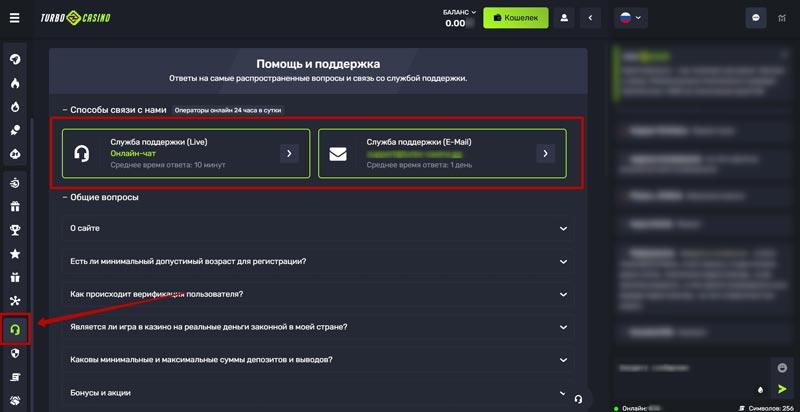The width and height of the screenshot is (800, 412).
Task: Open the fan-shaped asterisk sidebar icon
Action: (x=15, y=301)
